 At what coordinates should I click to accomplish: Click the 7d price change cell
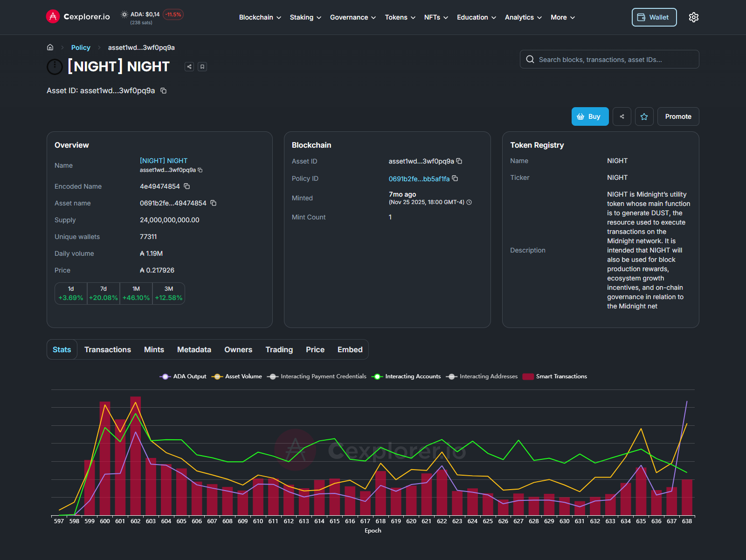coord(104,294)
